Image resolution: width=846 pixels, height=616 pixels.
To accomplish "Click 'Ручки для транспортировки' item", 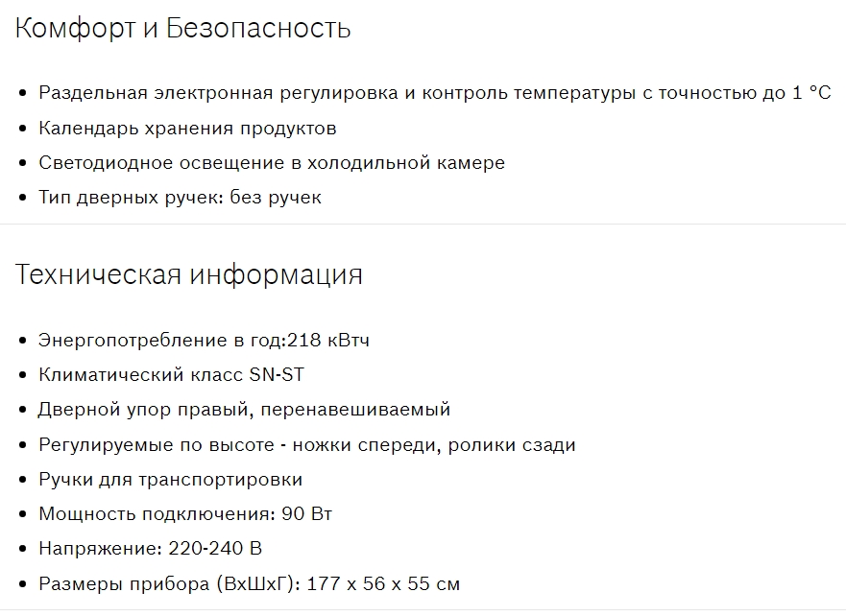I will pos(170,479).
